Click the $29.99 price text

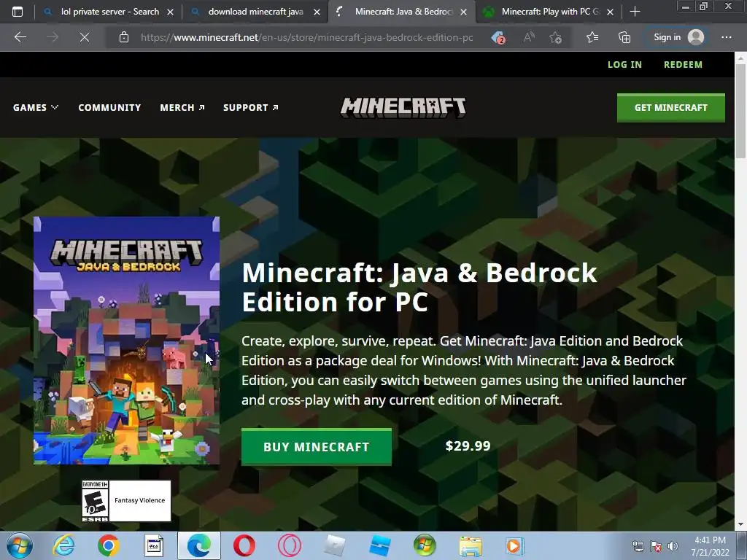(x=468, y=446)
